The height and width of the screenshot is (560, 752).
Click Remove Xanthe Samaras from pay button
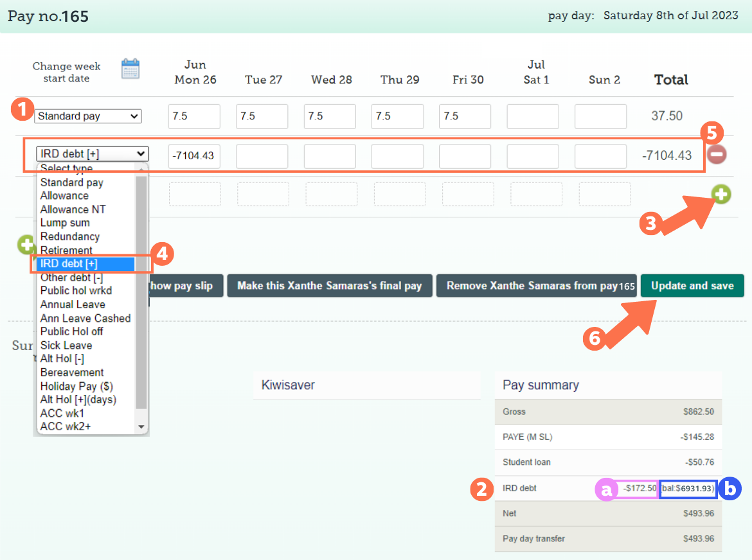pos(536,286)
